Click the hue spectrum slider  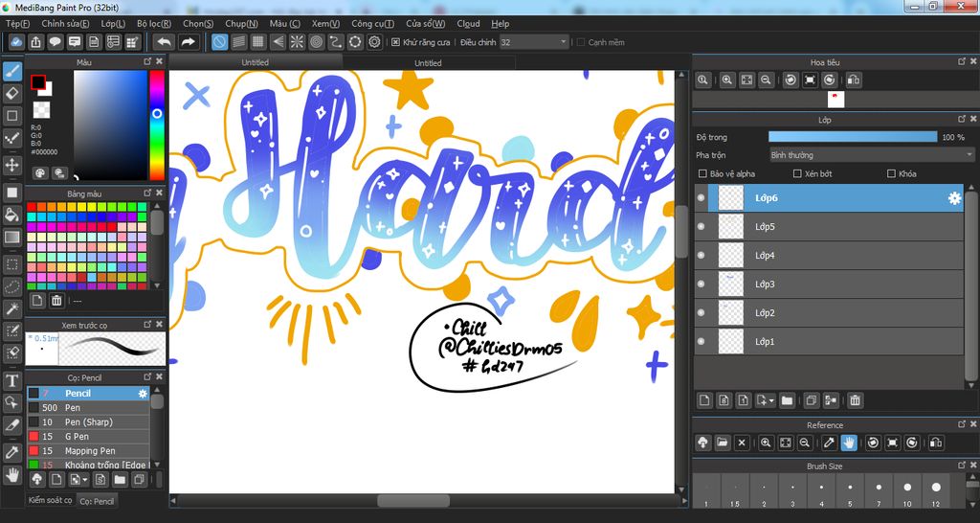tap(157, 125)
